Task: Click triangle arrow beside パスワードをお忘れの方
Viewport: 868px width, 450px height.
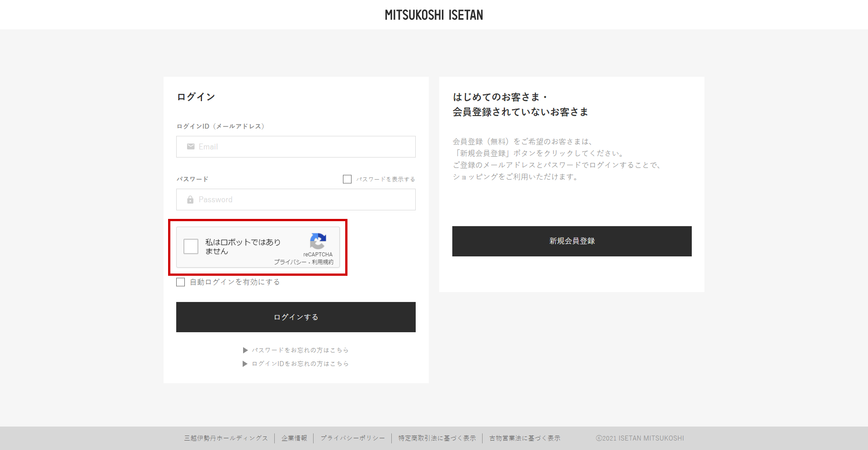Action: (245, 350)
